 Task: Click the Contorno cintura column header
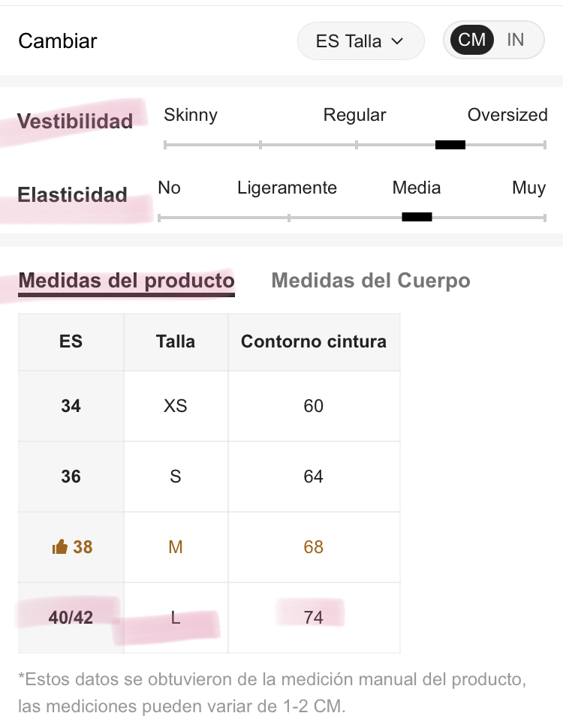point(314,341)
